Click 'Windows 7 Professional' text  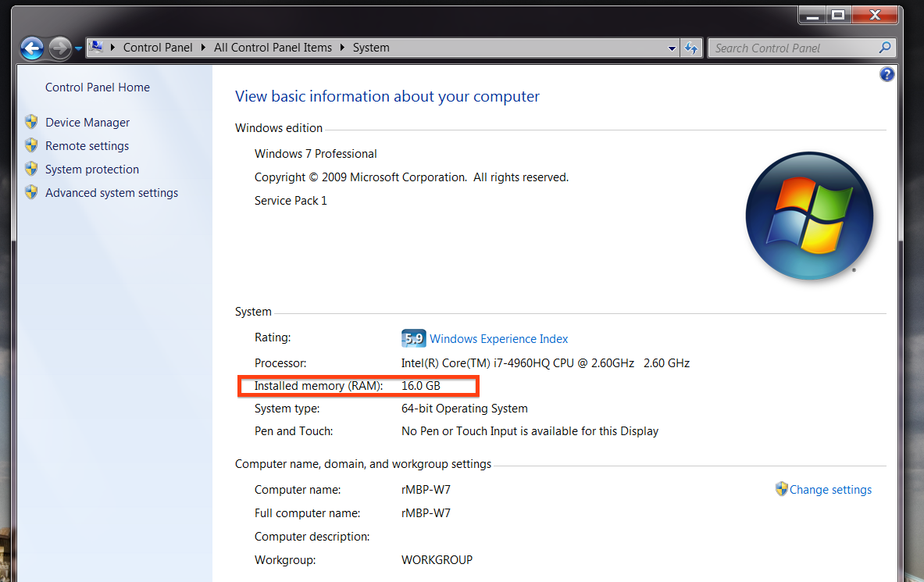316,154
